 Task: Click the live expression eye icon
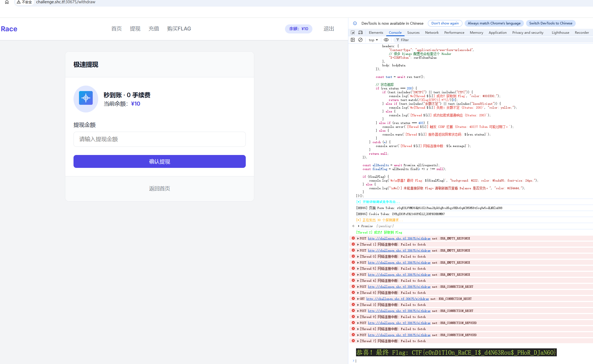pos(386,40)
